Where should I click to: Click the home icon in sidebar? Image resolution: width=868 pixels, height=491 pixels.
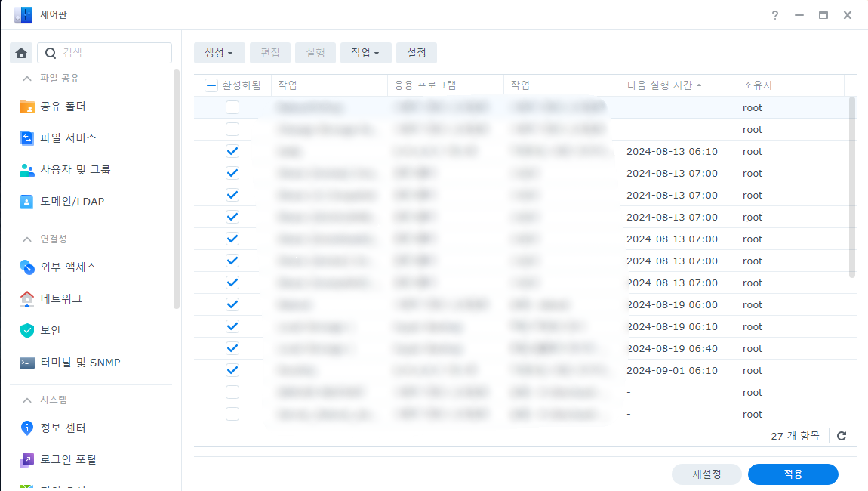point(21,53)
